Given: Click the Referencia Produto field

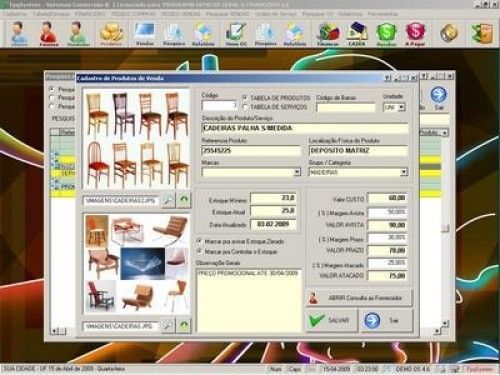Looking at the screenshot, I should [x=251, y=151].
